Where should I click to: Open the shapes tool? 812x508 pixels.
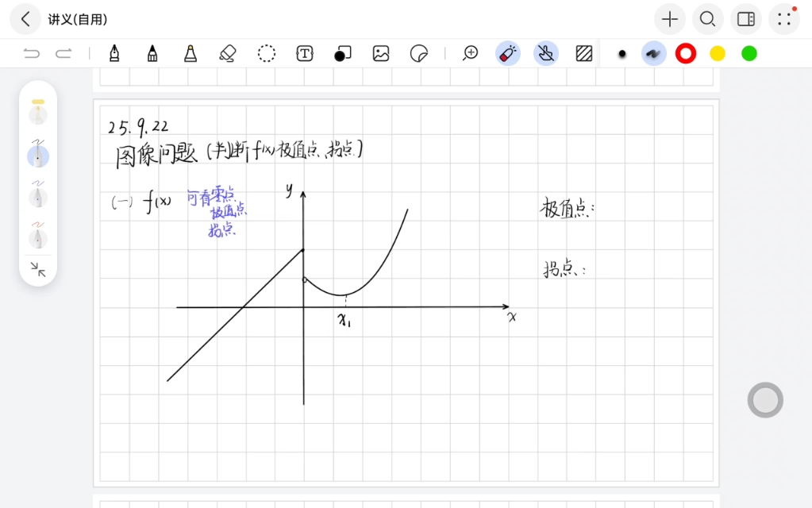coord(342,53)
